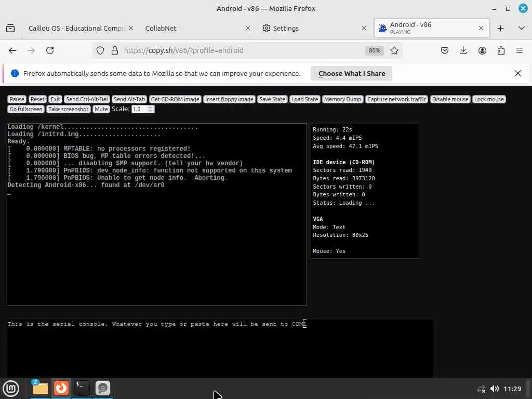The width and height of the screenshot is (532, 399).
Task: Open Save to Pocket icon
Action: 445,50
